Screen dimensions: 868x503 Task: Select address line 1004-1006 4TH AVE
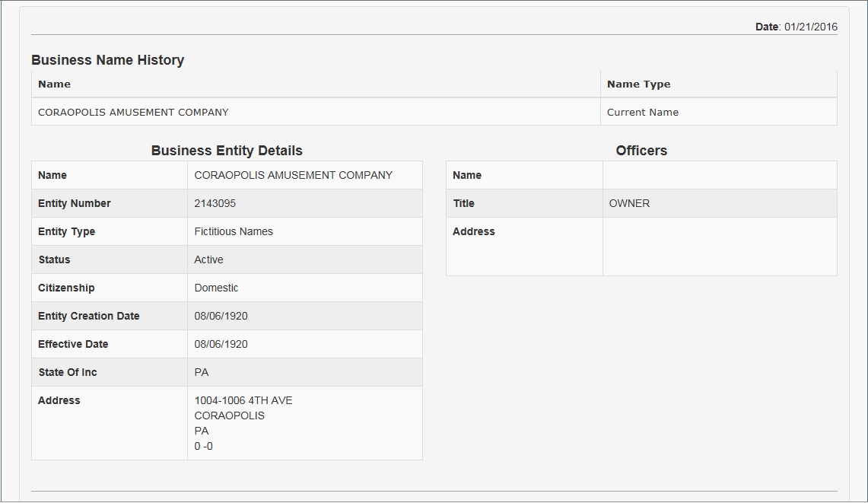tap(243, 400)
